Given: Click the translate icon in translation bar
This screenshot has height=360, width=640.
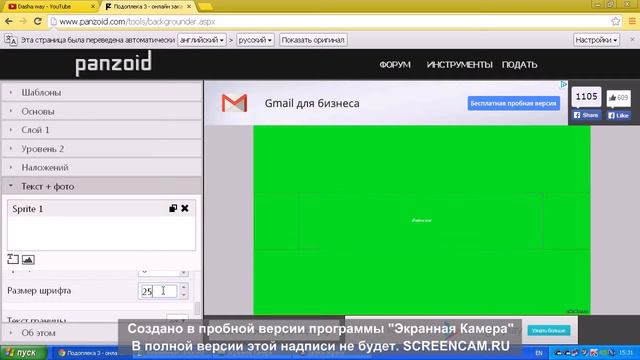Looking at the screenshot, I should coord(11,40).
